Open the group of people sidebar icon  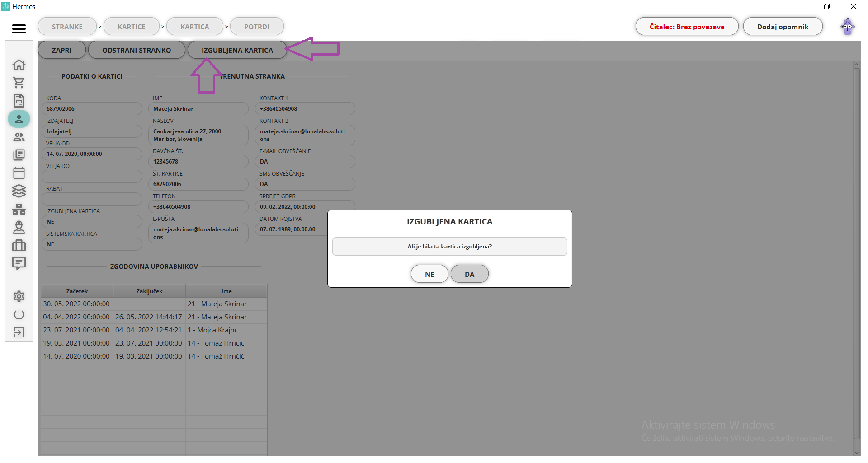[19, 137]
